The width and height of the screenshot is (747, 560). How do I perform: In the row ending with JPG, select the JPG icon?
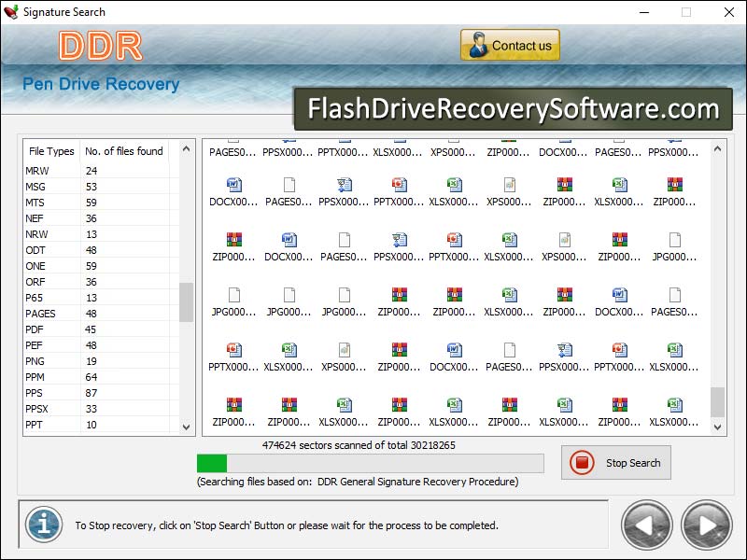(x=674, y=240)
